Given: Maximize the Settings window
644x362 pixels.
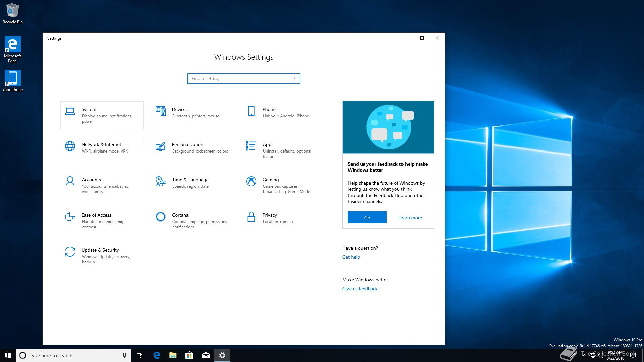Looking at the screenshot, I should [422, 38].
